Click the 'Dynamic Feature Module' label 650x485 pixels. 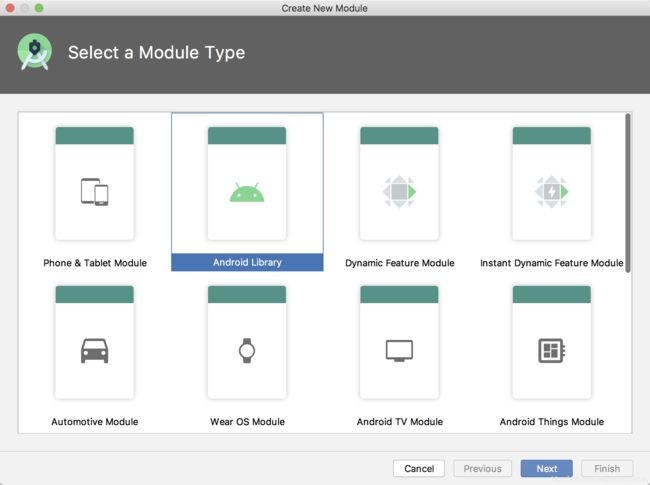click(400, 263)
